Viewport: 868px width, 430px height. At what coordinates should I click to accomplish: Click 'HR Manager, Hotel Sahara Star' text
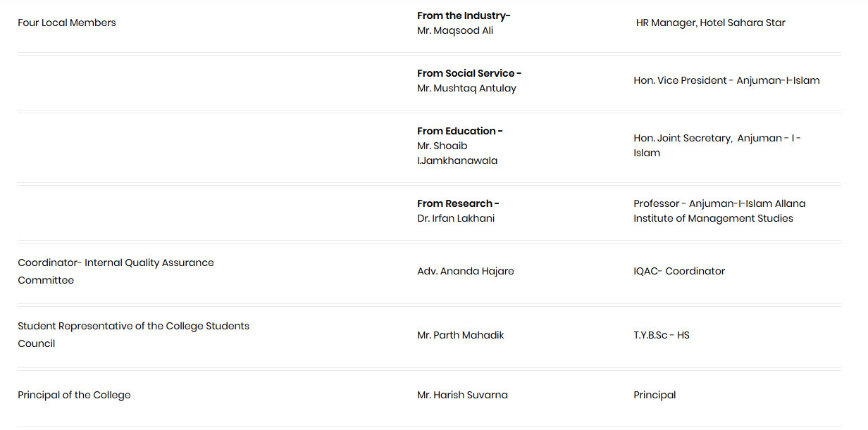point(710,23)
